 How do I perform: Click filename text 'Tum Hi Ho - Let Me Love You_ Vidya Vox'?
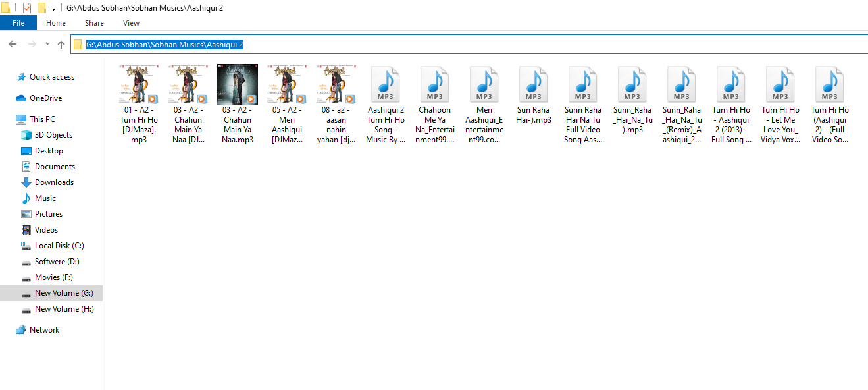point(780,125)
